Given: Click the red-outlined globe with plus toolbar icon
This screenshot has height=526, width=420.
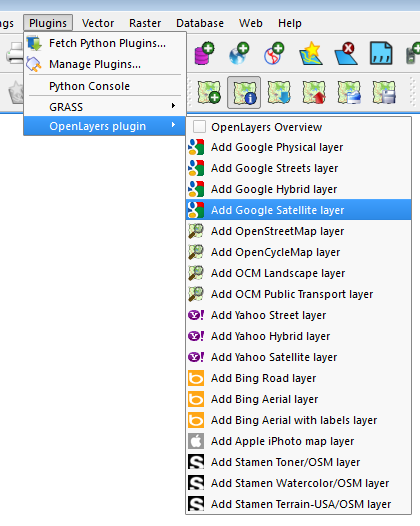Looking at the screenshot, I should coord(274,53).
